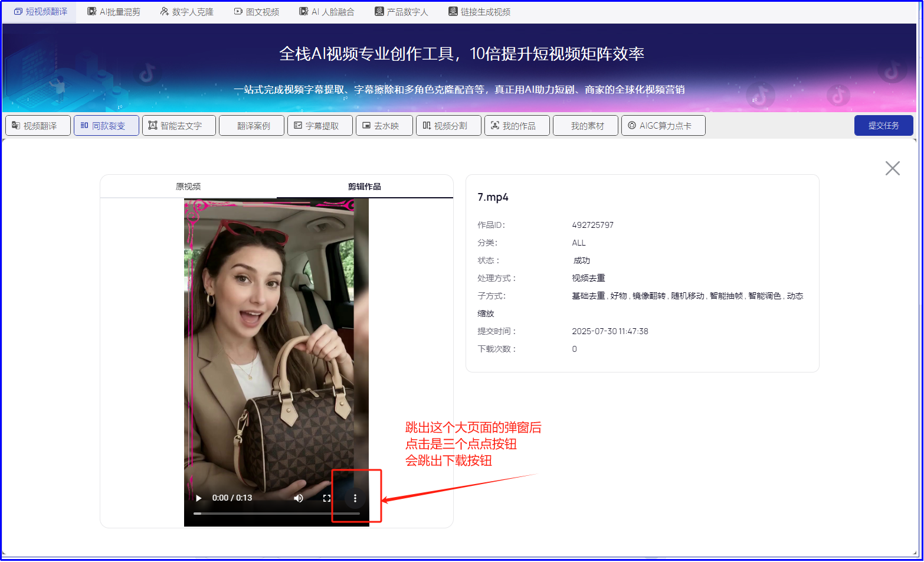This screenshot has height=562, width=924.
Task: Open the 字幕提取 subtitle extraction tool
Action: click(320, 126)
